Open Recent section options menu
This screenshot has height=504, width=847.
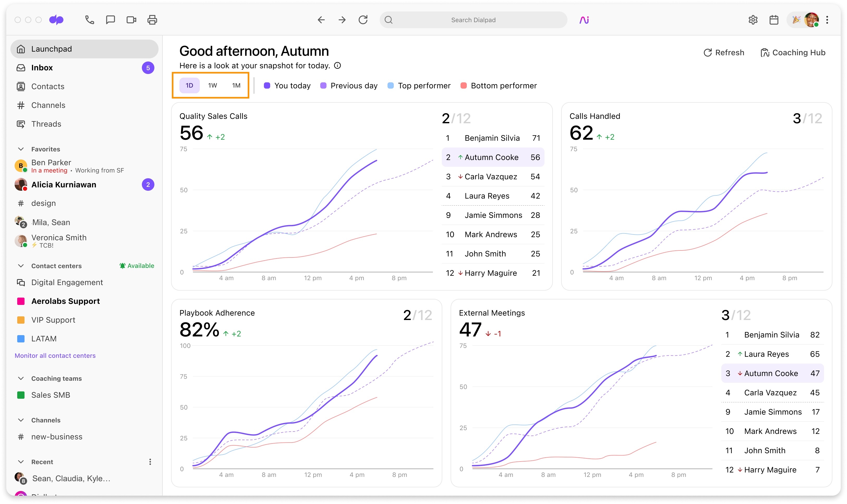150,462
